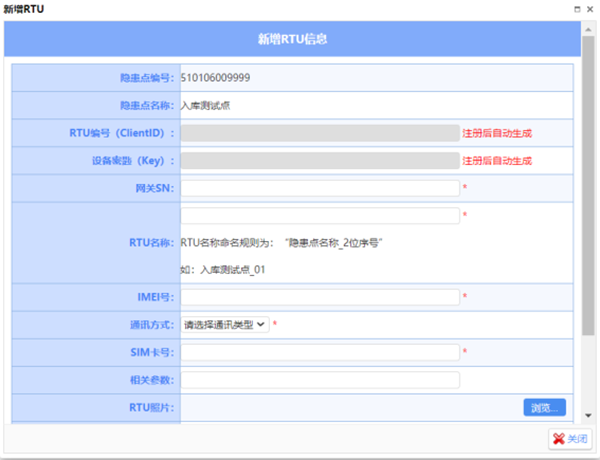Click the SIM卡号 text field

click(x=320, y=352)
